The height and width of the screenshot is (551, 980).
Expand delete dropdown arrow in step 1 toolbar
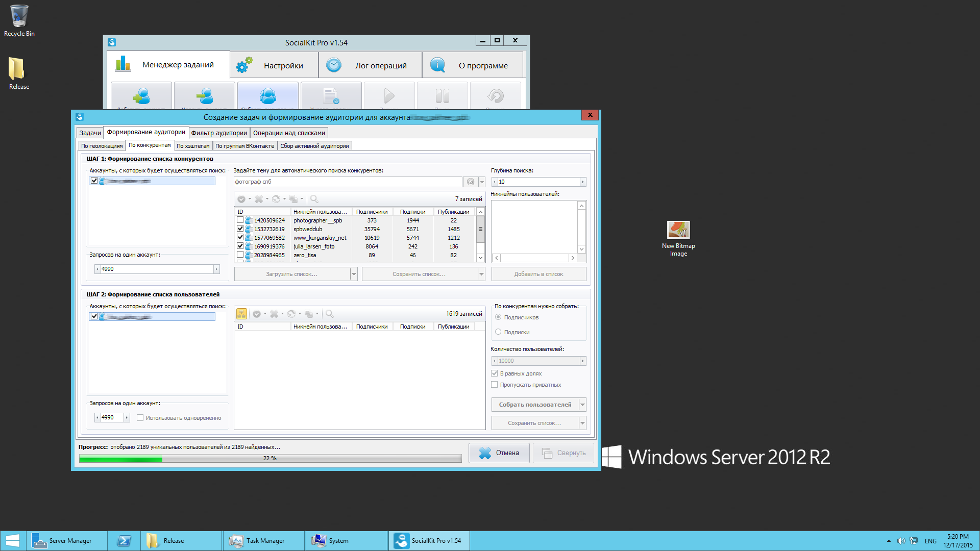267,199
